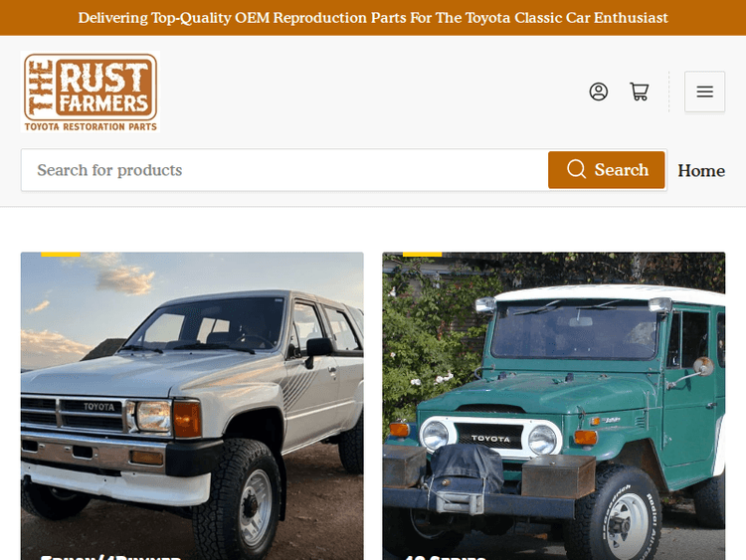The width and height of the screenshot is (746, 560).
Task: Click The Rust Farmers logo
Action: pyautogui.click(x=91, y=92)
